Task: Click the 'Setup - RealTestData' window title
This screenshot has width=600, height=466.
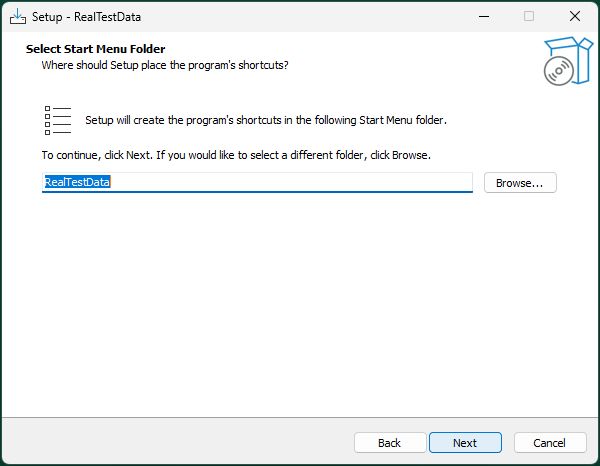Action: click(86, 17)
